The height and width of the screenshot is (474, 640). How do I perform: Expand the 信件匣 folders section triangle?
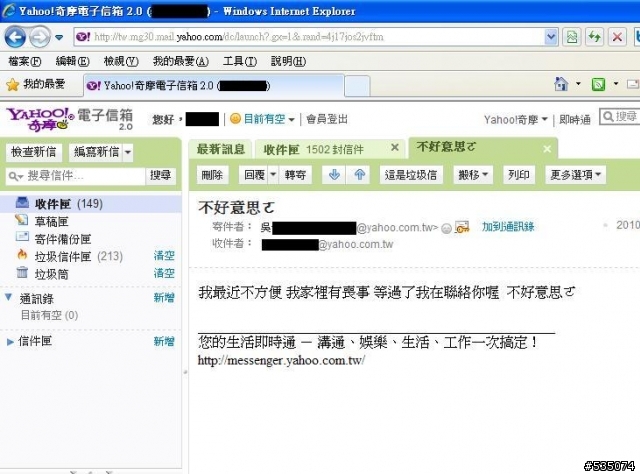10,342
